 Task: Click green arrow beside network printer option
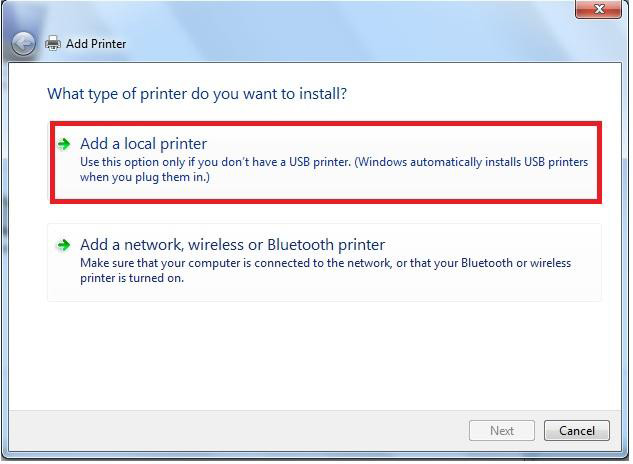pos(64,245)
